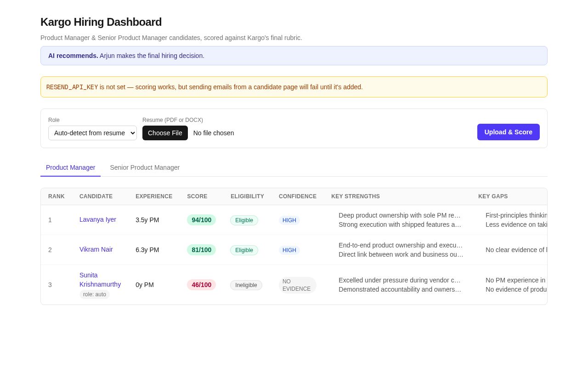The width and height of the screenshot is (588, 368).
Task: Click the 46/100 score badge
Action: (201, 285)
